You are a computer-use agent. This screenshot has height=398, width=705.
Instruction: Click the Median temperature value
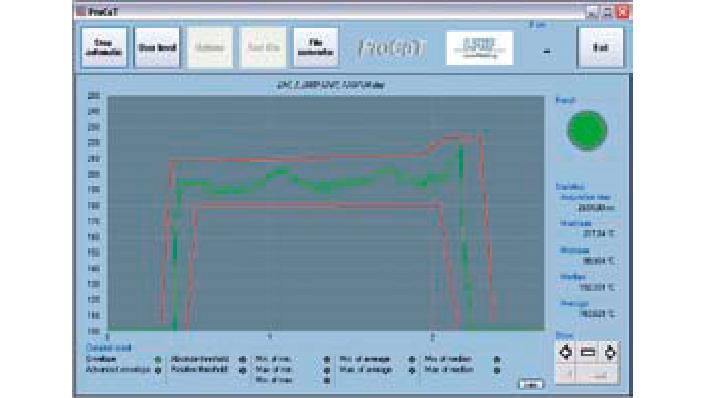pos(598,287)
